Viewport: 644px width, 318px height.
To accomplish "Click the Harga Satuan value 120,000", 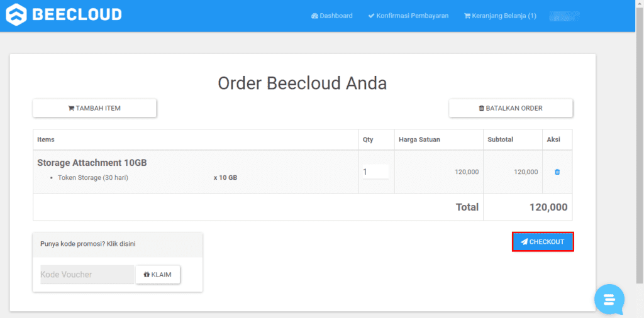I will [x=467, y=172].
